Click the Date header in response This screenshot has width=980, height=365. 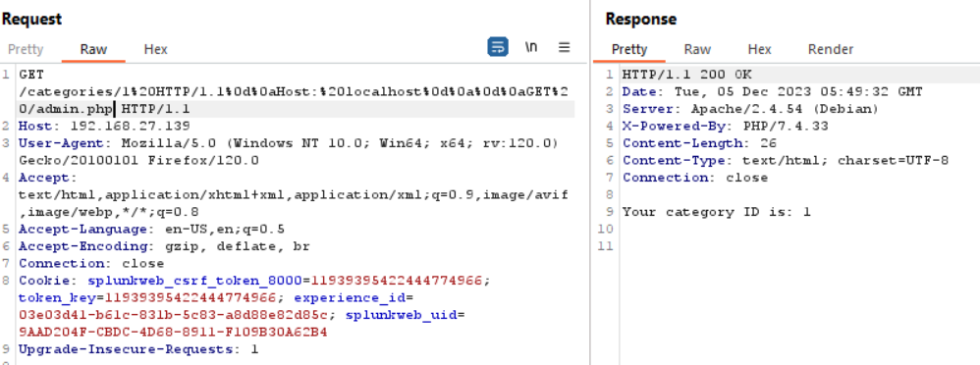click(772, 92)
